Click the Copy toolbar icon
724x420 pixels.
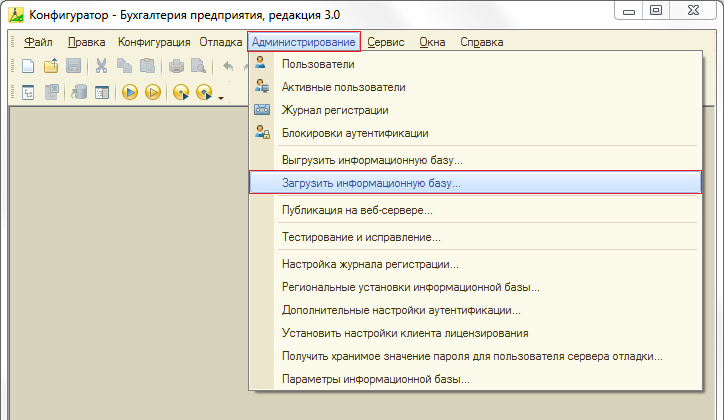pyautogui.click(x=124, y=66)
